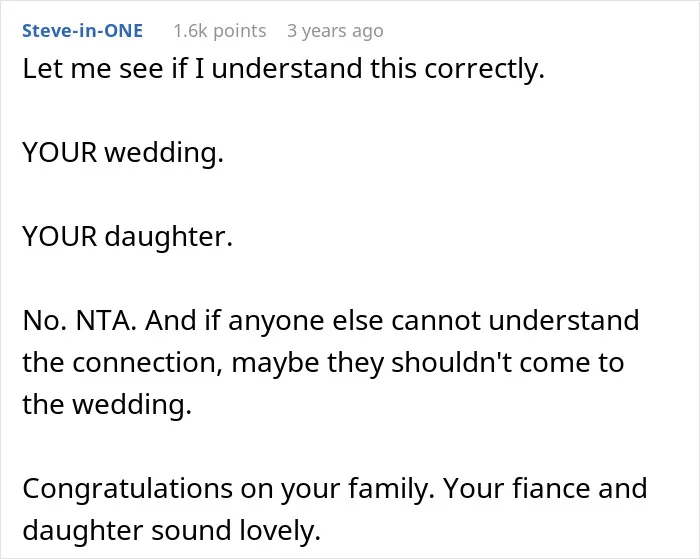Click the 3 years ago timestamp
The width and height of the screenshot is (700, 559).
click(335, 31)
